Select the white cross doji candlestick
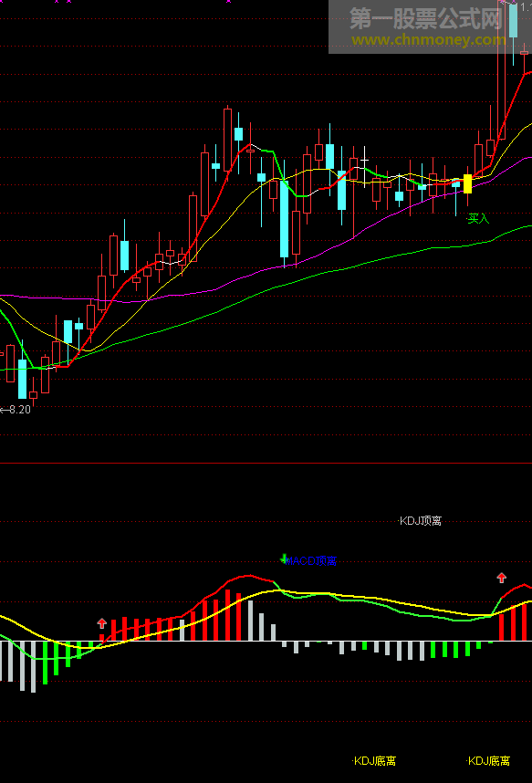The height and width of the screenshot is (783, 532). (365, 167)
